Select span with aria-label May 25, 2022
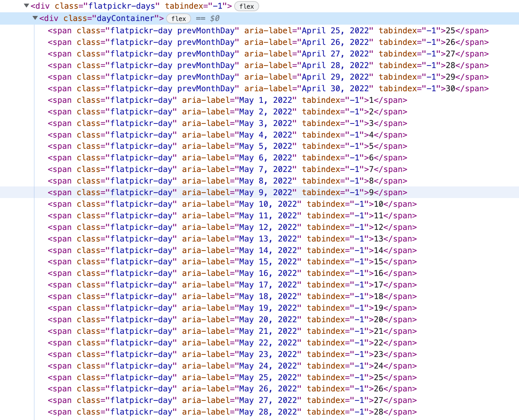This screenshot has width=519, height=420. pos(232,378)
